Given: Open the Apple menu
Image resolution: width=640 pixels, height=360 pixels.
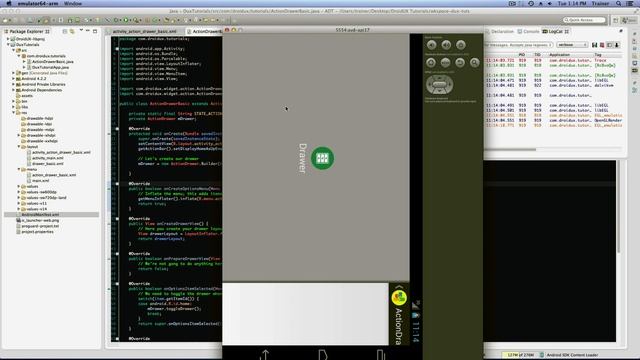Looking at the screenshot, I should tap(8, 3).
